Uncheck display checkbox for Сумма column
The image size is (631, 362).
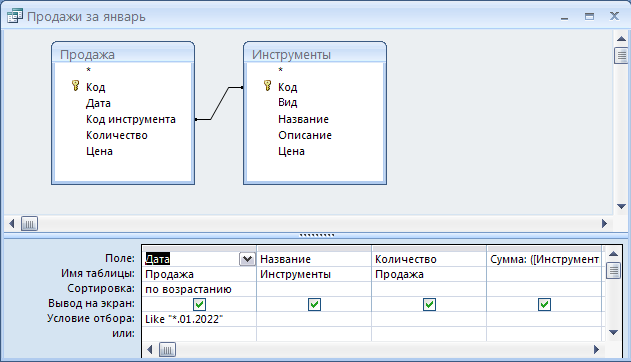pos(544,304)
